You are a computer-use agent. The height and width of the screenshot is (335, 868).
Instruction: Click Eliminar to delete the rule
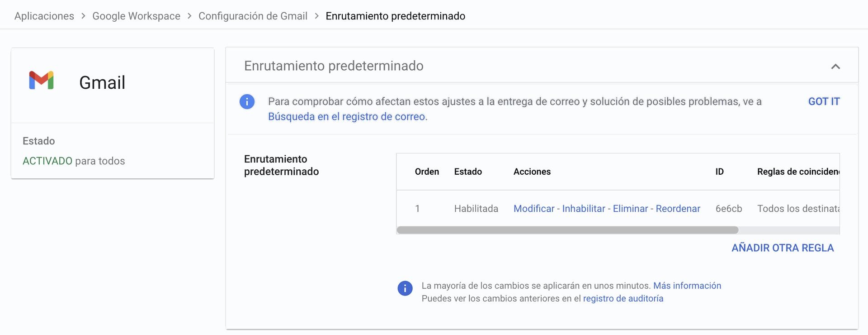point(630,209)
